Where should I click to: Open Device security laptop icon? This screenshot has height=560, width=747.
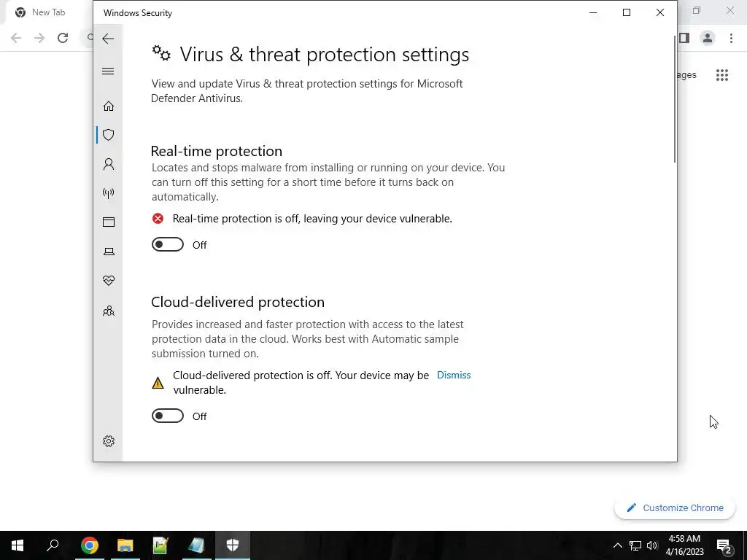109,252
